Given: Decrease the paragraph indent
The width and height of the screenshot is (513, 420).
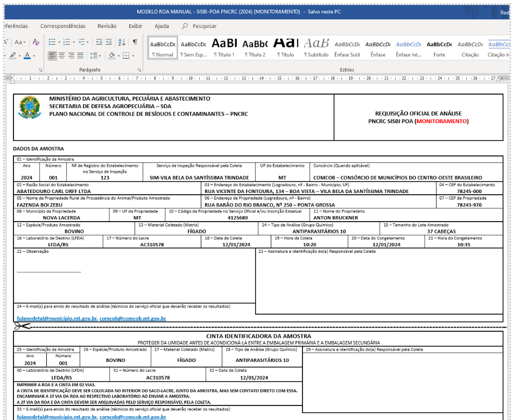Looking at the screenshot, I should click(x=99, y=42).
